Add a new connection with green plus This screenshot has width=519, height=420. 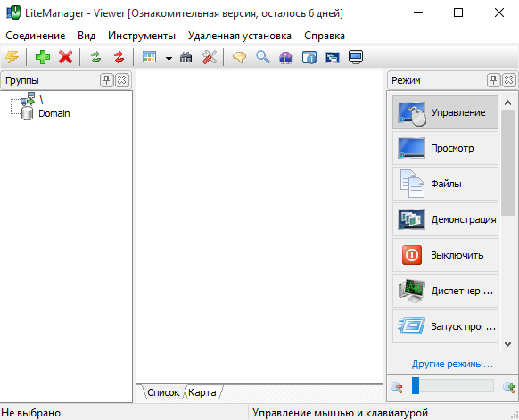(43, 57)
